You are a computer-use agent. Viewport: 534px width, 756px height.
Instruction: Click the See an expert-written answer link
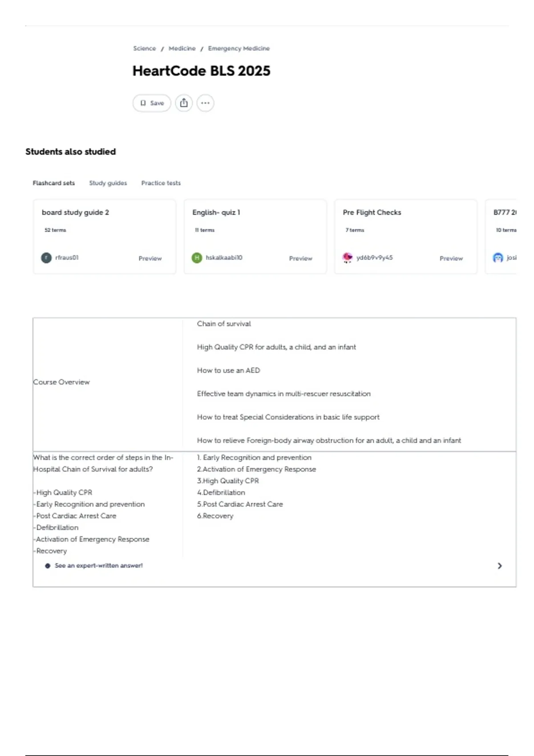[99, 566]
